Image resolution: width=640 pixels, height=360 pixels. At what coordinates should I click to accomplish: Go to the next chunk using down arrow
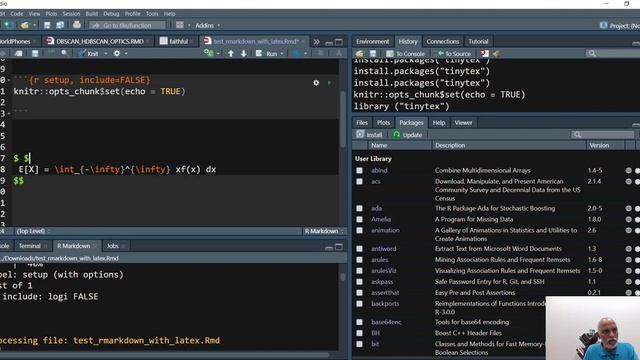tap(244, 53)
